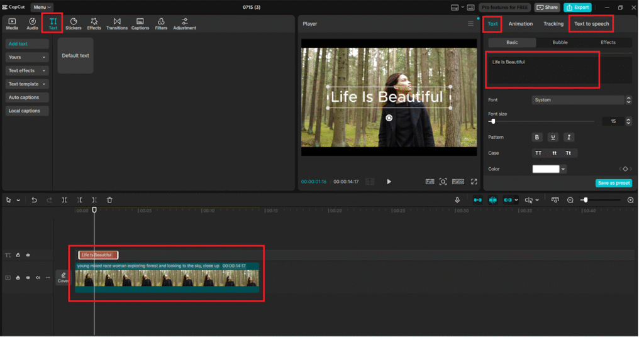Play the video in the player
Viewport: 644px width, 340px height.
[x=389, y=182]
